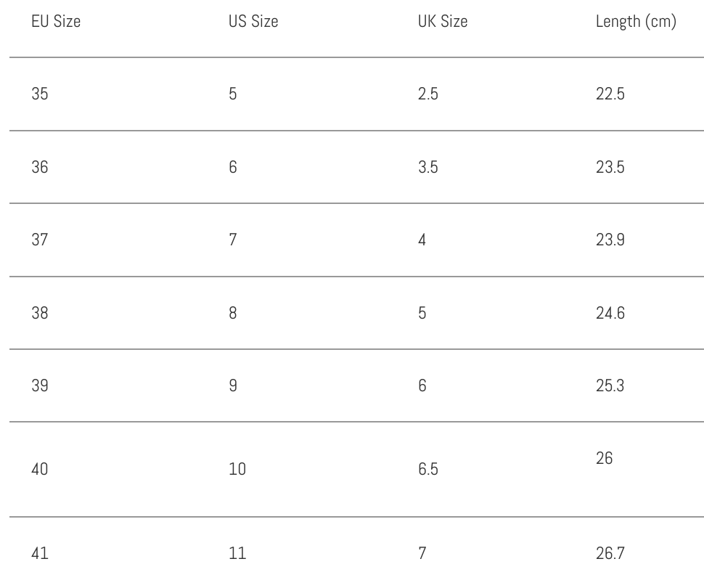
Task: Select the EU size 36 cell
Action: click(40, 167)
